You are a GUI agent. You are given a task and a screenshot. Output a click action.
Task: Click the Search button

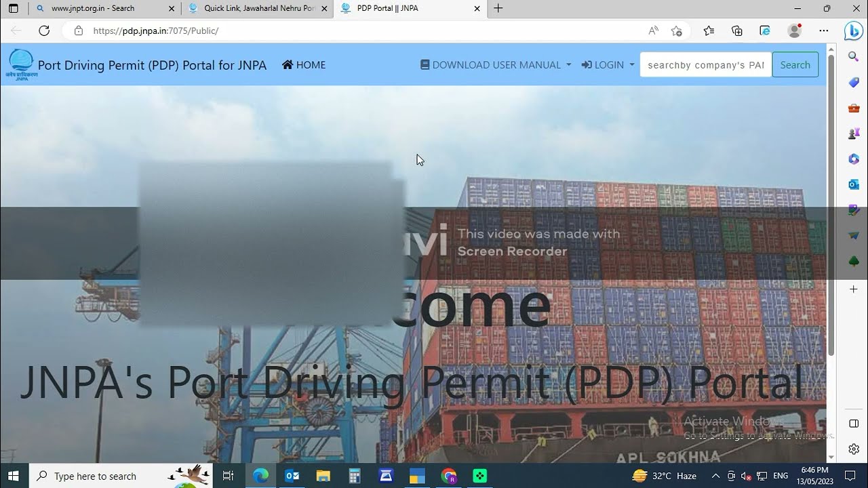coord(795,65)
